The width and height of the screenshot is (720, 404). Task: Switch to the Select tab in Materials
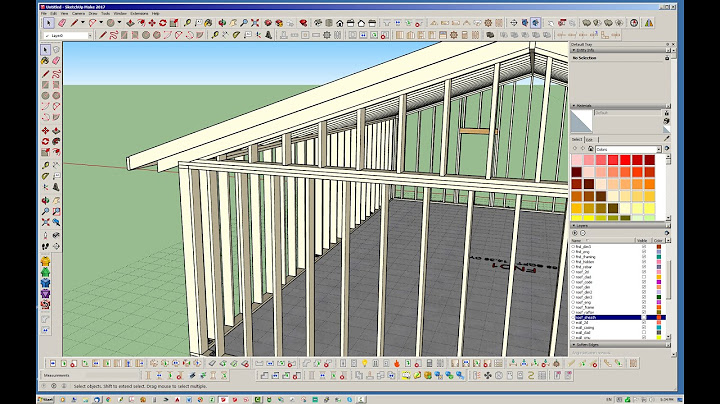click(x=577, y=139)
